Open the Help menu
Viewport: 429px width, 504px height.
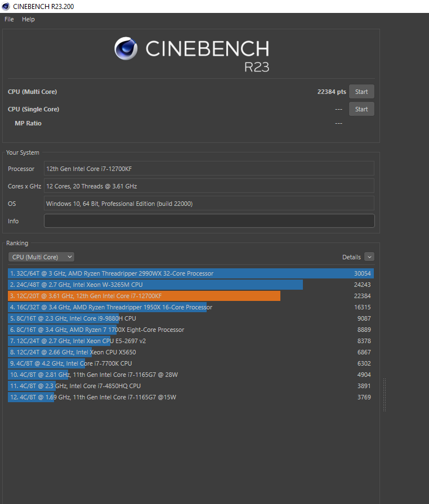[x=28, y=19]
